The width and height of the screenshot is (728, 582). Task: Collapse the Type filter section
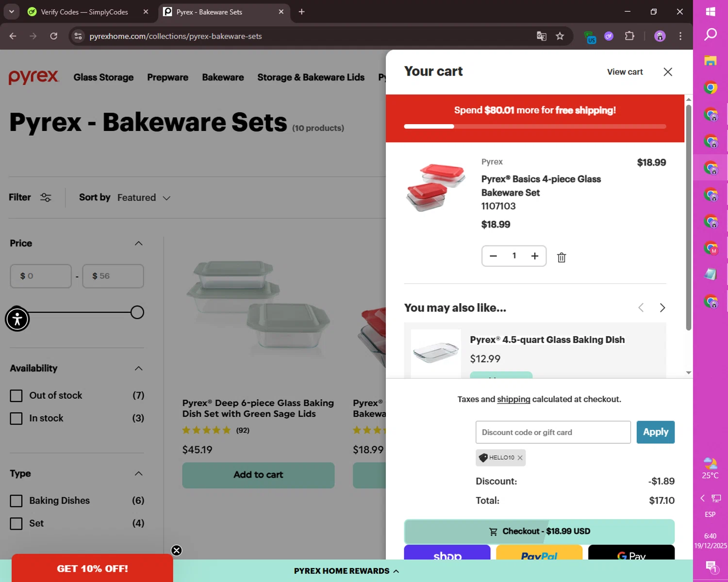[x=138, y=474]
